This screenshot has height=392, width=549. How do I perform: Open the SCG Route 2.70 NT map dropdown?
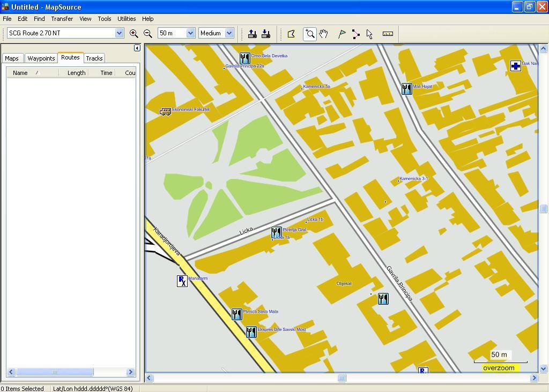[x=119, y=33]
